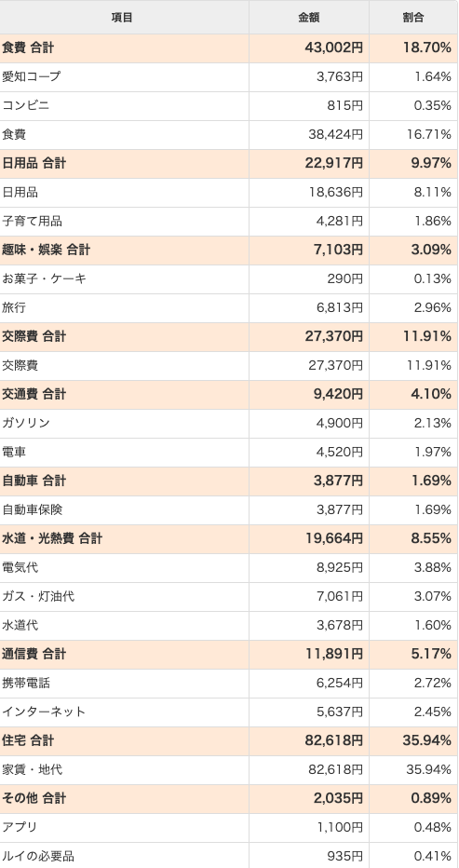Click the 旅行 6,813円 amount
Image resolution: width=459 pixels, height=868 pixels.
pos(340,307)
